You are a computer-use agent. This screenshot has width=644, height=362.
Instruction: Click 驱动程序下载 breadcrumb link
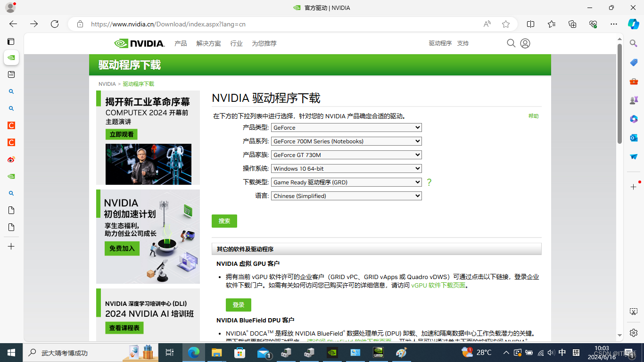139,84
